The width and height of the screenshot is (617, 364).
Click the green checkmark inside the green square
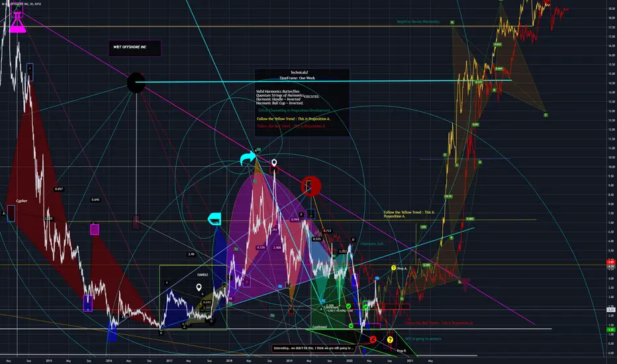pos(366,306)
